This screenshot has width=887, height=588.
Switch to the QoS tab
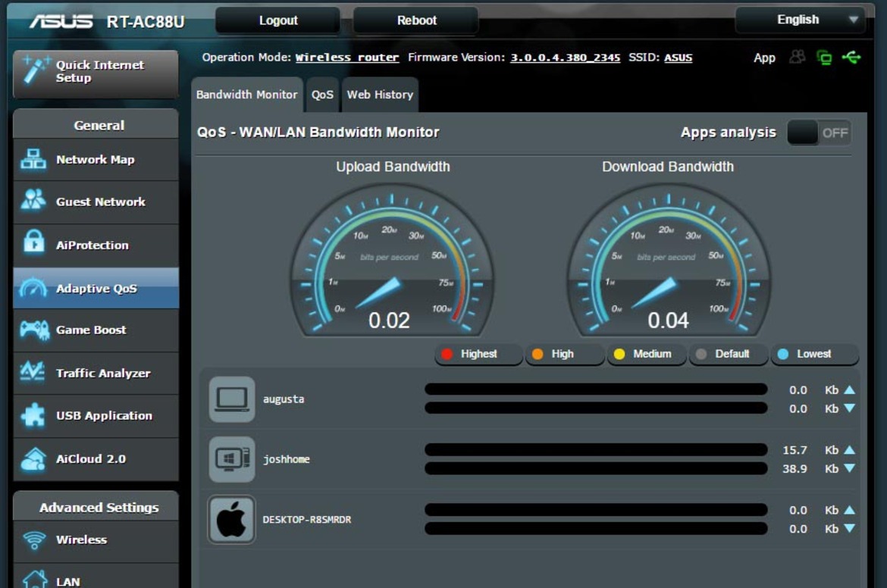322,95
